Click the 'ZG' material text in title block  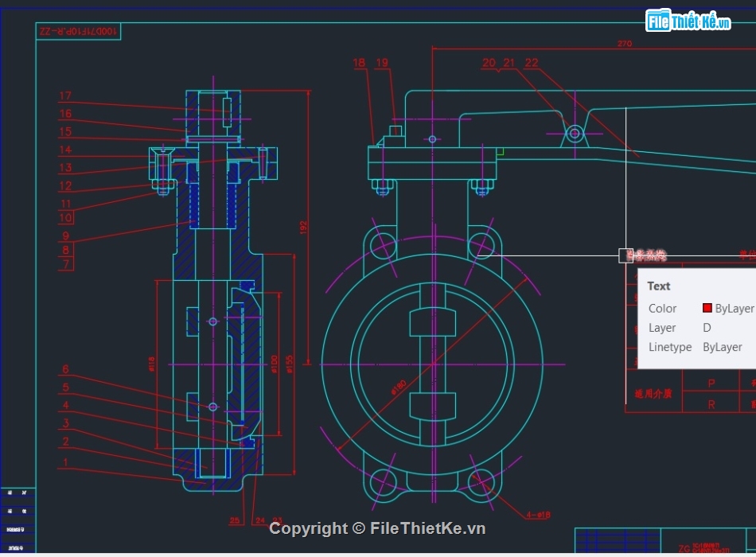684,549
